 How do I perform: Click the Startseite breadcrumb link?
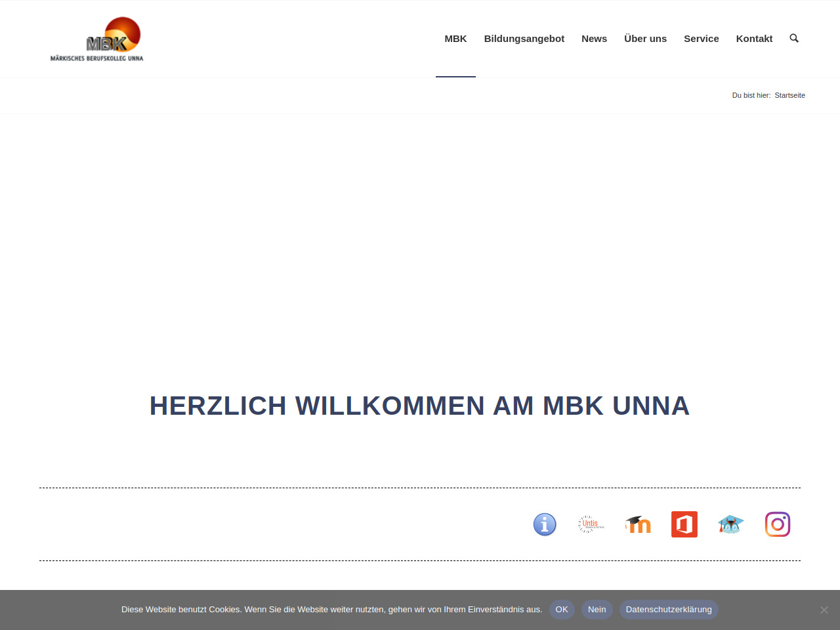789,95
